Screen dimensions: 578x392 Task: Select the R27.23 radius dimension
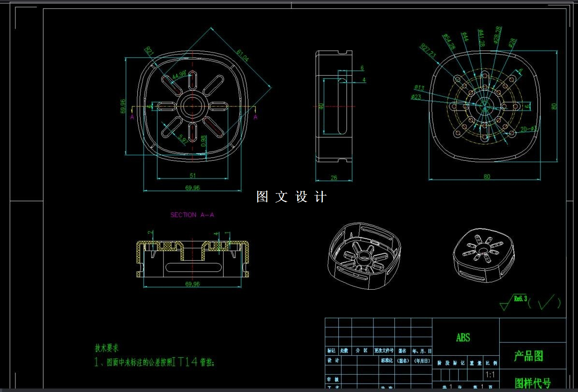coord(428,51)
